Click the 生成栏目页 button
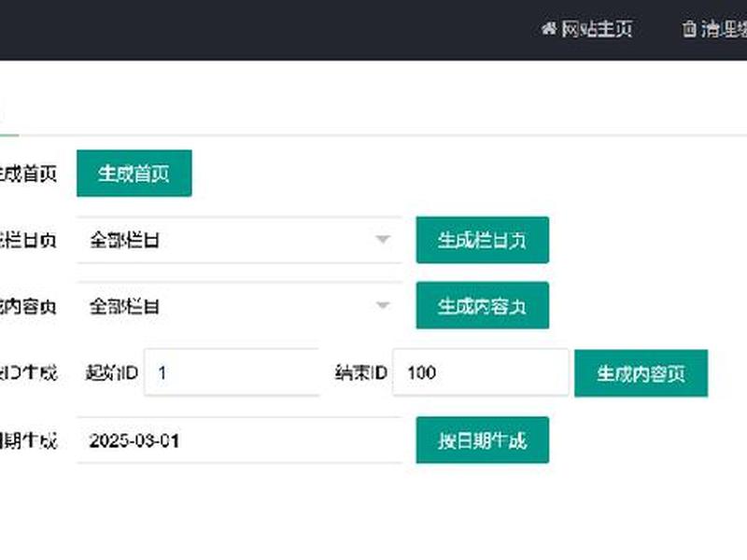 482,240
